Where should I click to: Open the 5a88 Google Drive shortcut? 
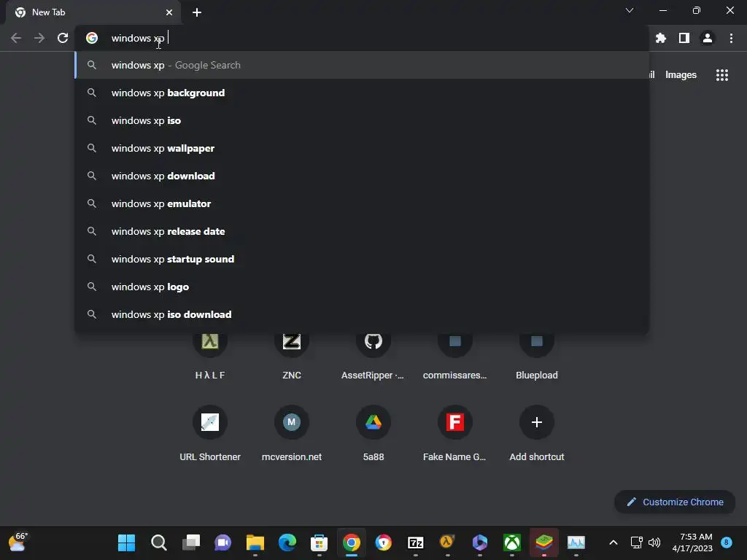(x=373, y=433)
